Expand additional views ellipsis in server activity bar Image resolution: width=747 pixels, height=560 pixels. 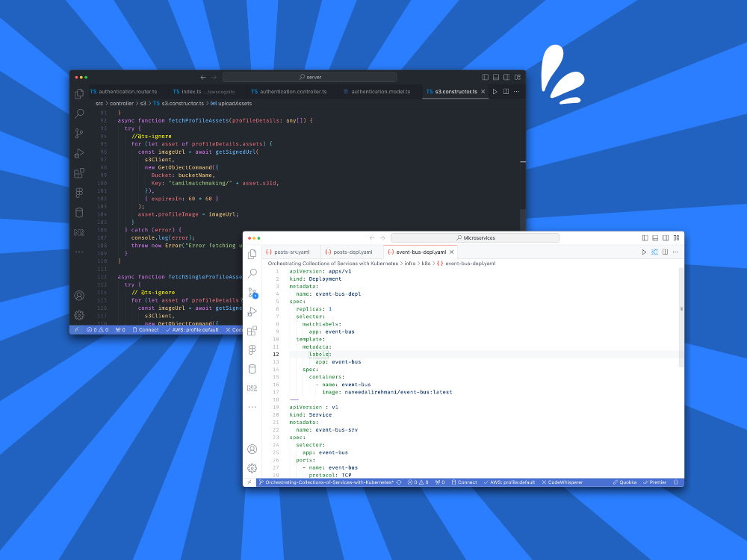(x=79, y=252)
